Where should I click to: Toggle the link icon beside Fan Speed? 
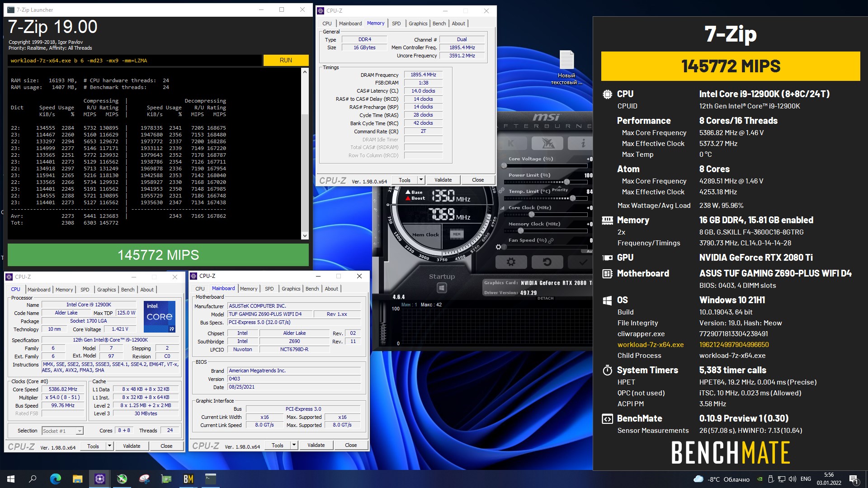tap(551, 240)
